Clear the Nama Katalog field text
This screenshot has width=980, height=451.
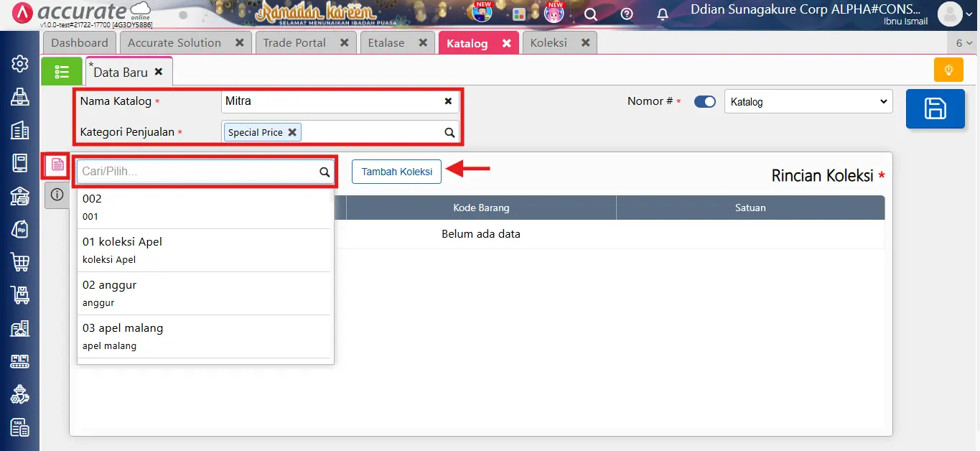click(x=448, y=101)
